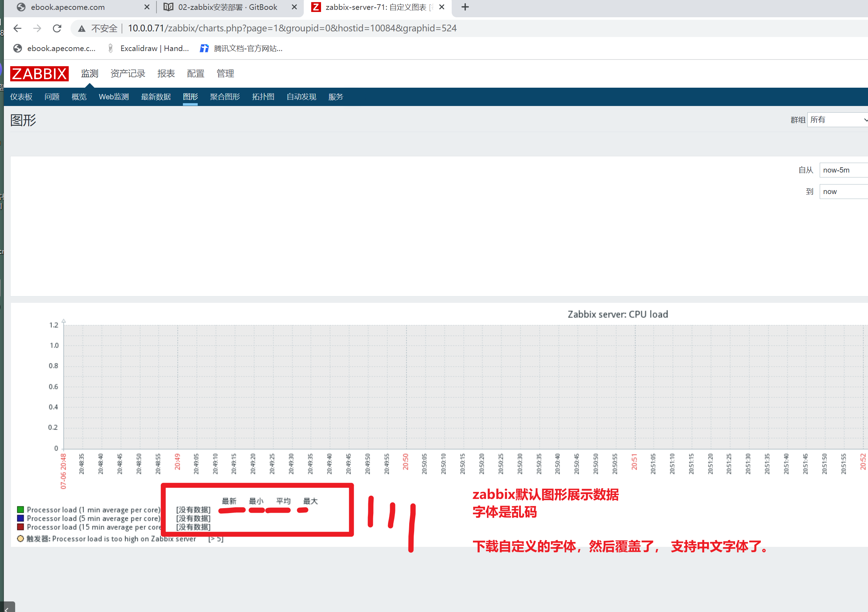Open the Excalidraw bookmark

[148, 48]
